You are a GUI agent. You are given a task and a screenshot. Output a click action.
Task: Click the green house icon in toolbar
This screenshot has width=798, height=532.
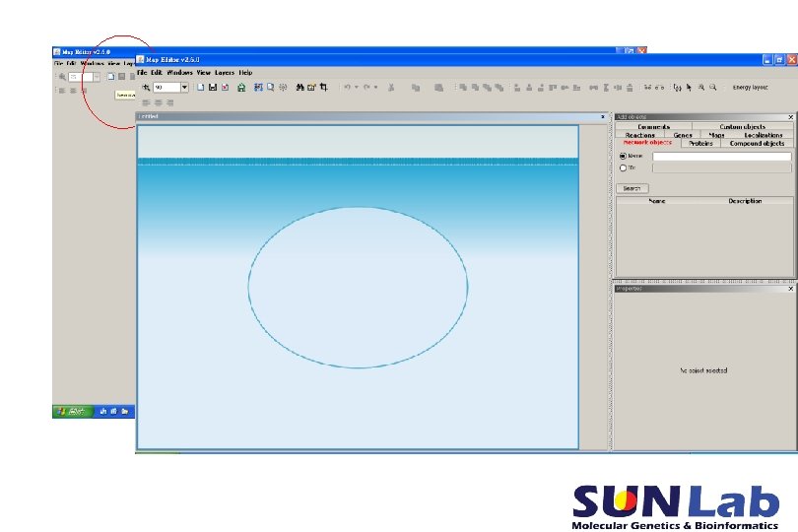click(x=241, y=88)
